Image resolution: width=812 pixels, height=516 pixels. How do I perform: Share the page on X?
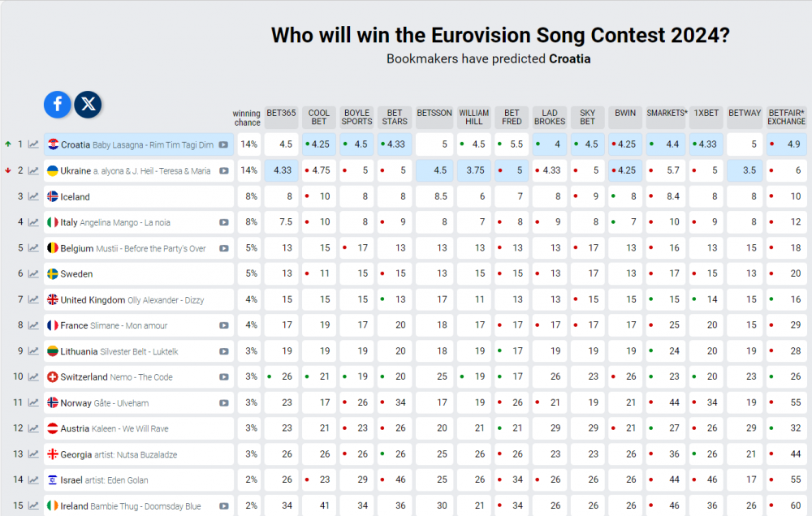pos(88,104)
